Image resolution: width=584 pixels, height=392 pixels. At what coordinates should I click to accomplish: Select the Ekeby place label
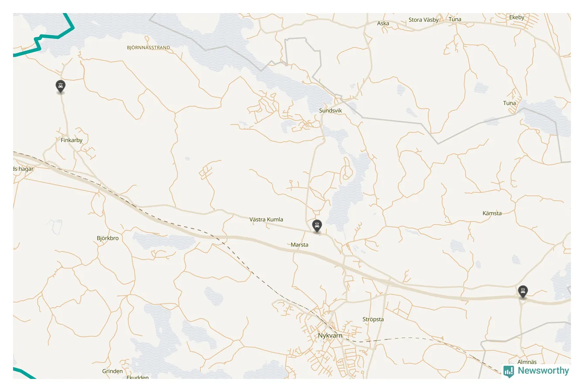click(x=517, y=17)
